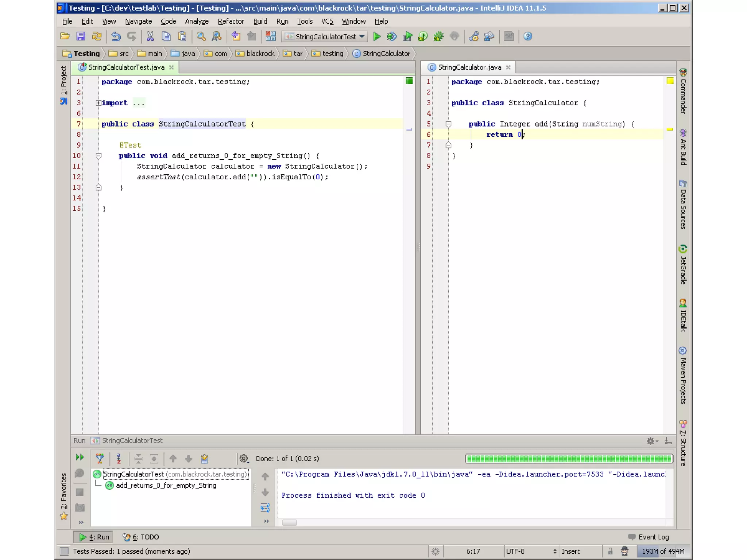The width and height of the screenshot is (747, 560).
Task: Click the Debug StringCalculatorTest icon
Action: point(392,36)
